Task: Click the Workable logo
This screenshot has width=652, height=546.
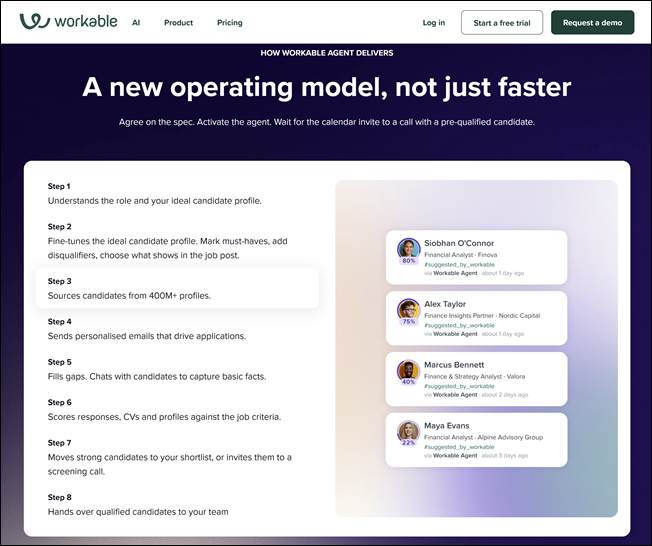Action: pos(69,22)
